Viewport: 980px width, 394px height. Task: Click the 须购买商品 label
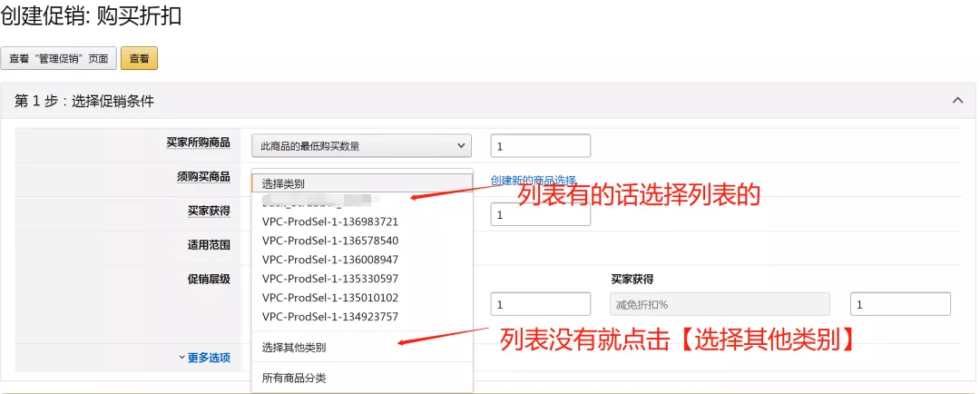coord(204,177)
